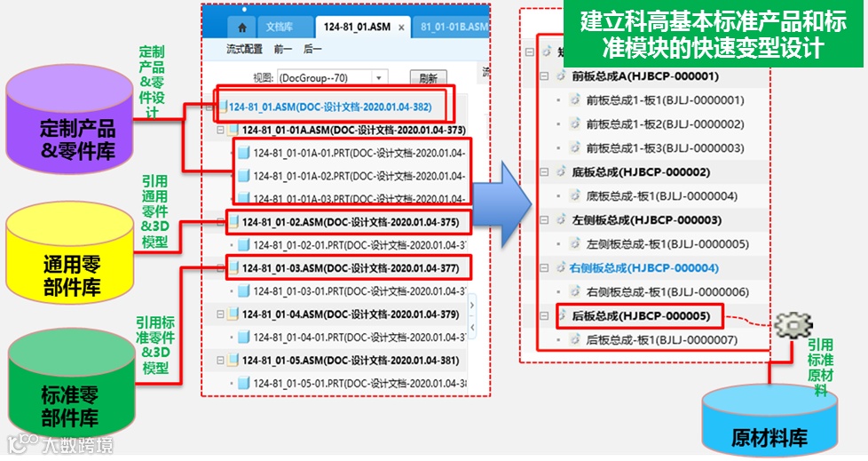Collapse the 后板总成(HJBCP-000005) node
Viewport: 868px width, 461px height.
tap(544, 316)
